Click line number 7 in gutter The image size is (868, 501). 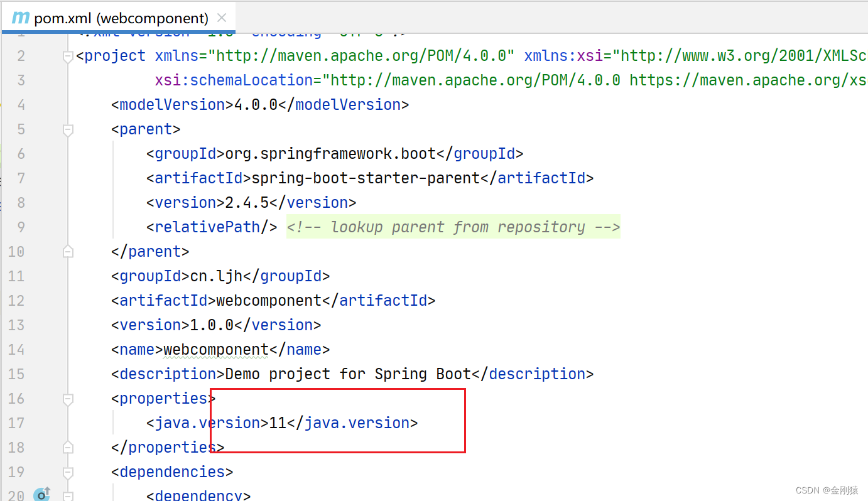21,178
